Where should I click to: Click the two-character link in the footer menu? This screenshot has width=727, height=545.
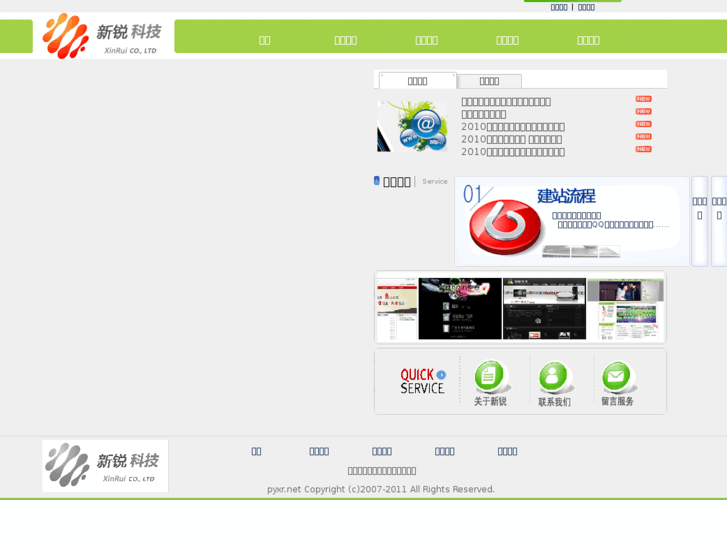coord(256,451)
